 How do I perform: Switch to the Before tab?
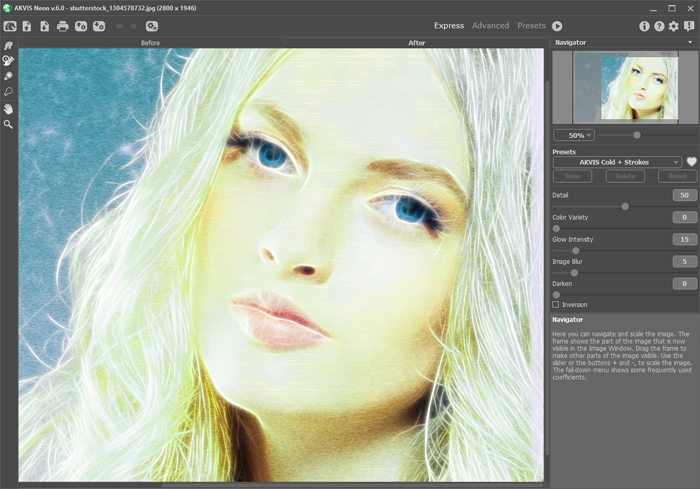click(151, 43)
